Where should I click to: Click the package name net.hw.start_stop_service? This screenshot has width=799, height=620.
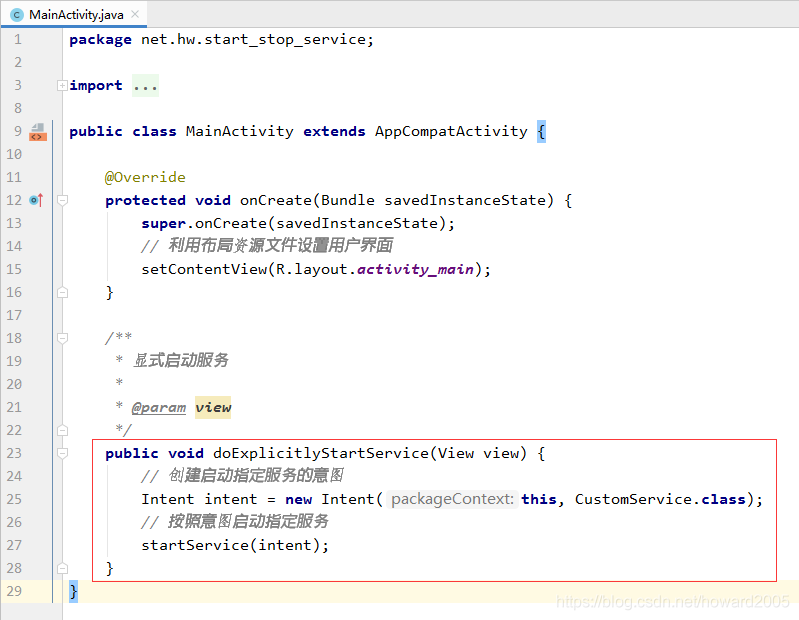(x=253, y=40)
